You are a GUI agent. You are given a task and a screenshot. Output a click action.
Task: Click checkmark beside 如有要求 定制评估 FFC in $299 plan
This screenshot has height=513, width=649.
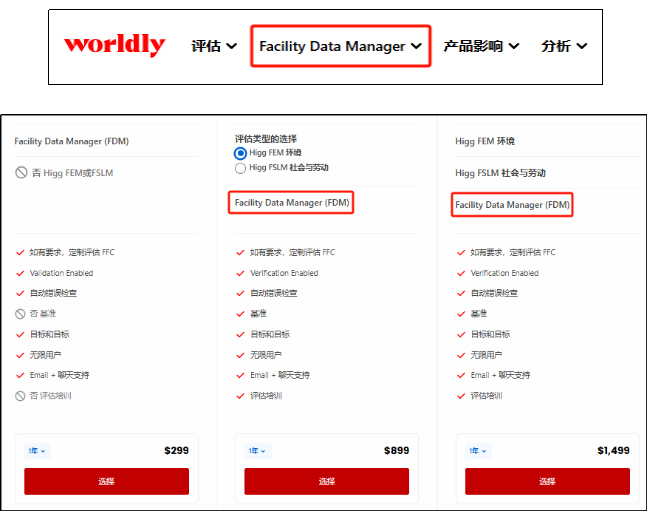(x=20, y=253)
